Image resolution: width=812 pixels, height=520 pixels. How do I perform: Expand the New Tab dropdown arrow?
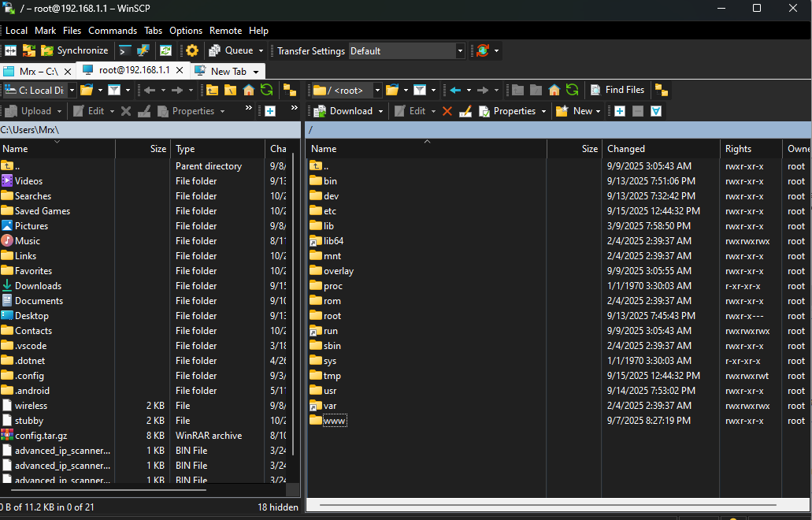coord(256,72)
